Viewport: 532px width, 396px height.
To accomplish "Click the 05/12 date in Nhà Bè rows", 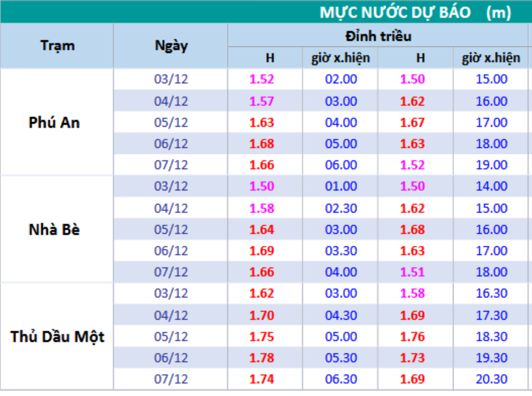I will [x=171, y=230].
